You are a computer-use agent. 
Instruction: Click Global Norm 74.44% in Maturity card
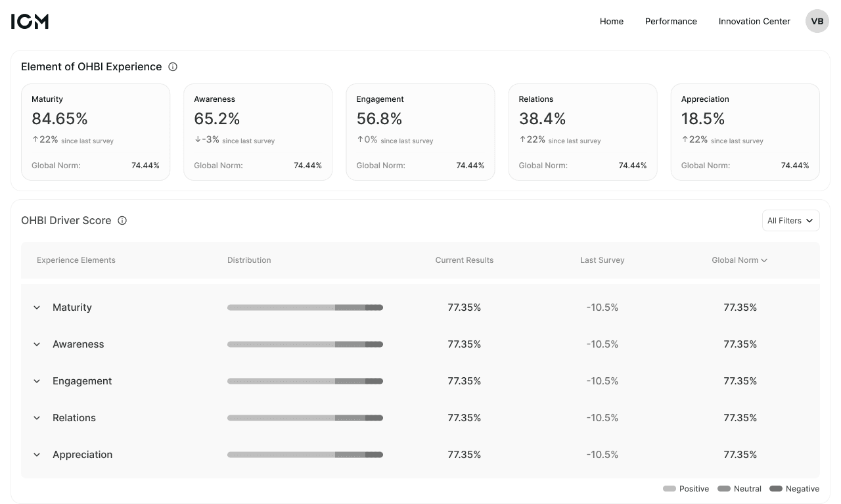95,166
